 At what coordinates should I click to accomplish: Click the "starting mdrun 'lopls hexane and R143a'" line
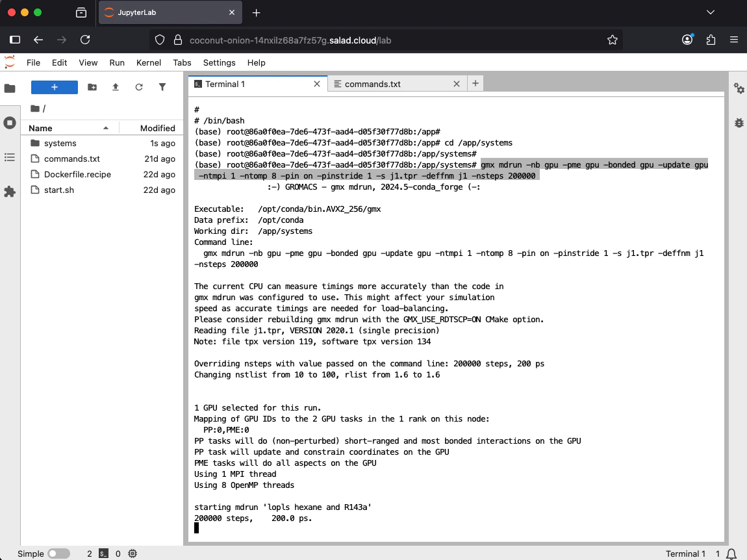pyautogui.click(x=283, y=507)
